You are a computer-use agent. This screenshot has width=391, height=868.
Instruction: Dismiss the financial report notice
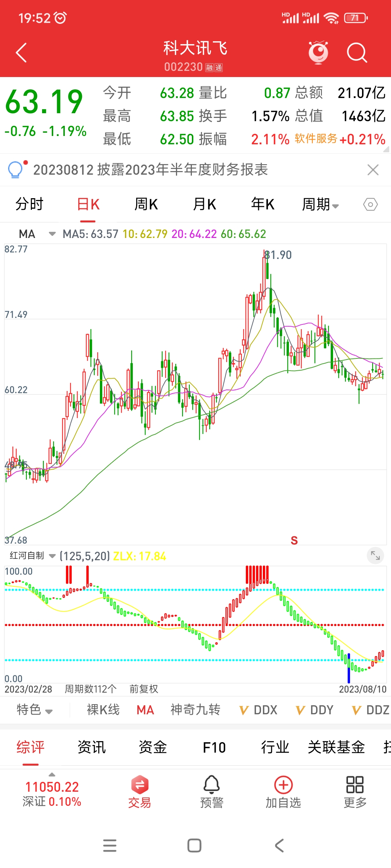point(373,170)
